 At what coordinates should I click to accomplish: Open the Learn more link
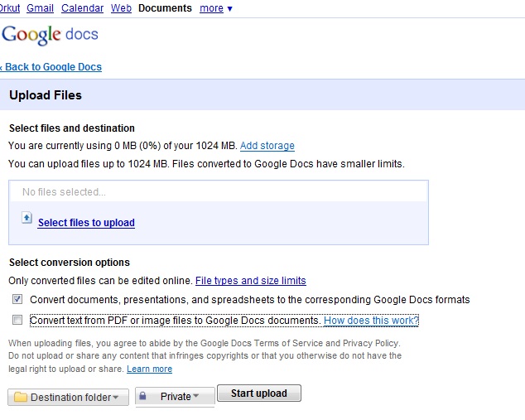(x=150, y=369)
